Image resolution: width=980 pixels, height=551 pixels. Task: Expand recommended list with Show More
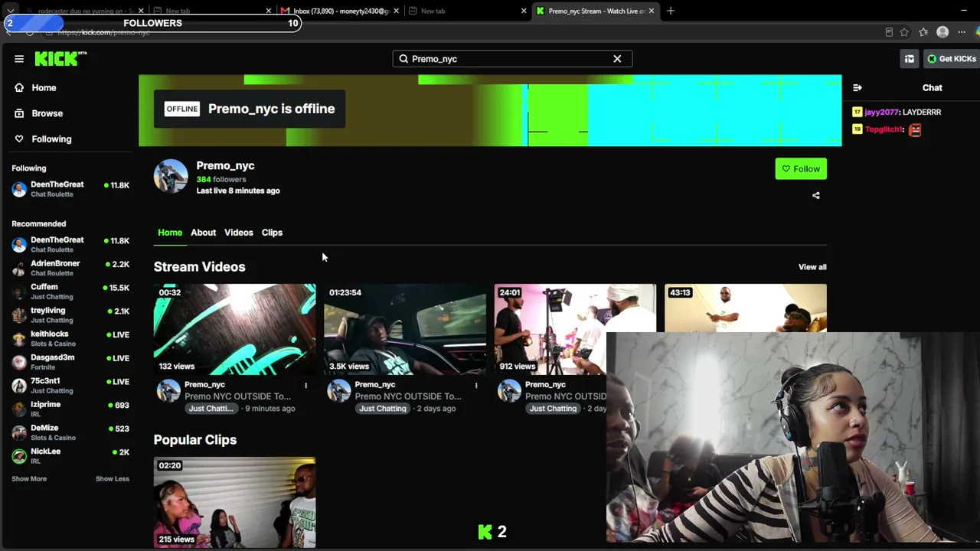coord(29,479)
